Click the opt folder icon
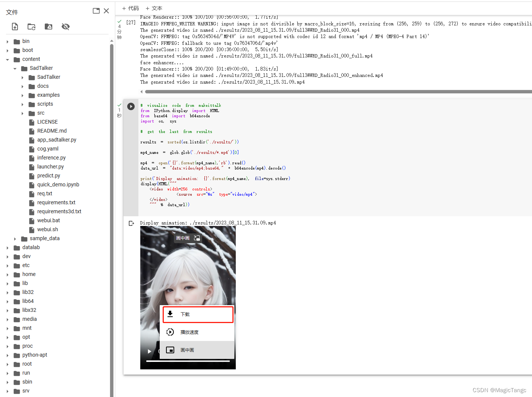The width and height of the screenshot is (532, 397). [x=17, y=337]
